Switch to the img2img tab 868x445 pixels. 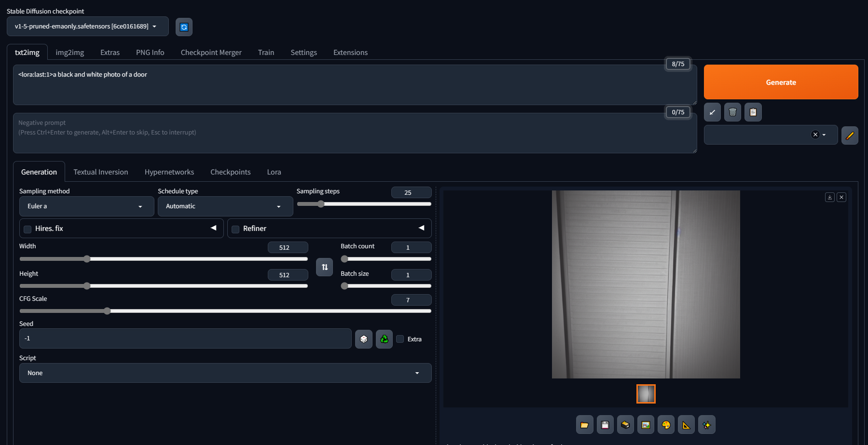point(70,53)
